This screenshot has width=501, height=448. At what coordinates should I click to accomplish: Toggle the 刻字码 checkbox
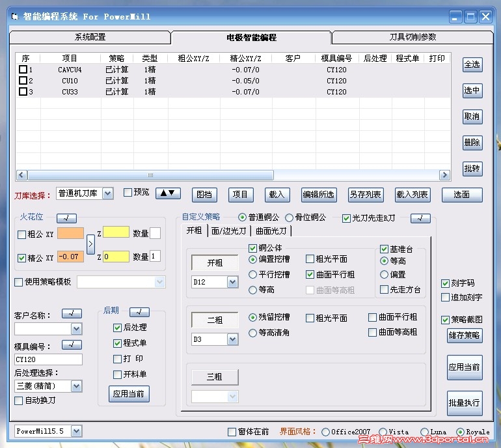coord(446,283)
